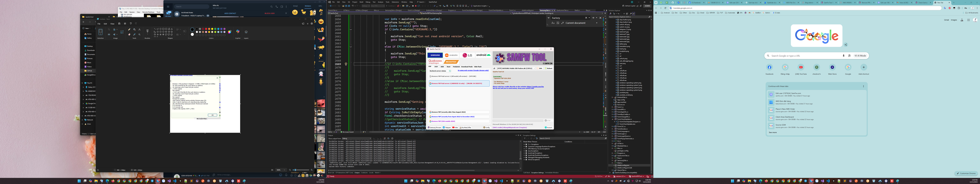Click the Xiaomi brand logo in SamFw Tool
Viewport: 980px width, 184px height.
coord(451,55)
